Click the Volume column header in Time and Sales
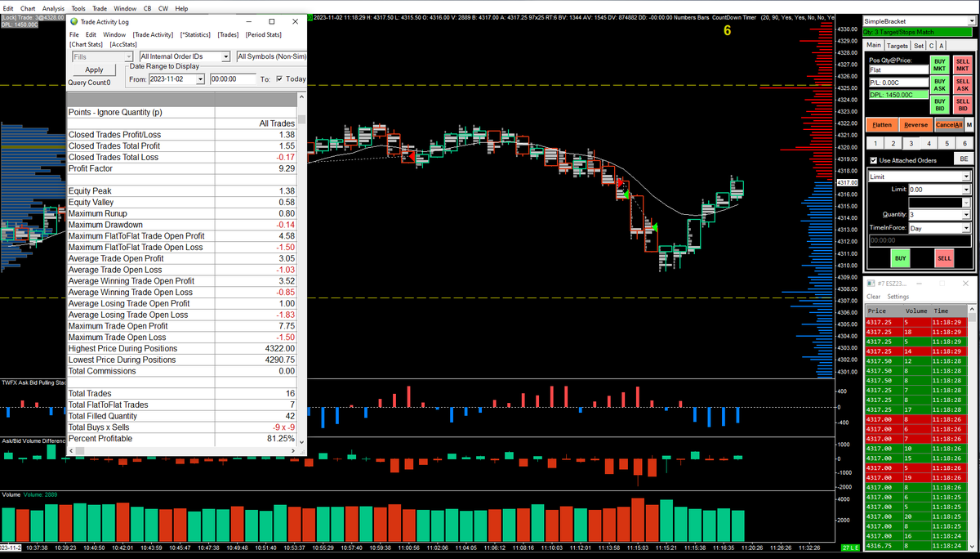 click(x=915, y=311)
